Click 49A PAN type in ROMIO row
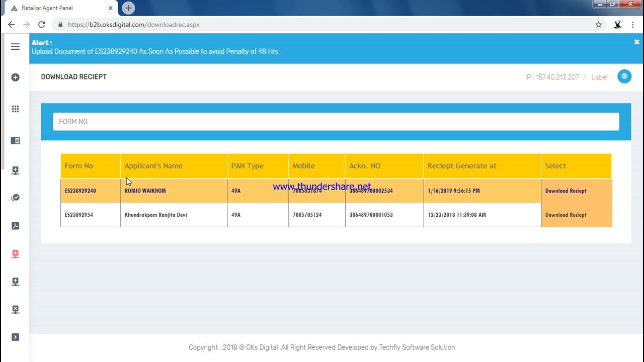The width and height of the screenshot is (644, 362). [x=235, y=191]
